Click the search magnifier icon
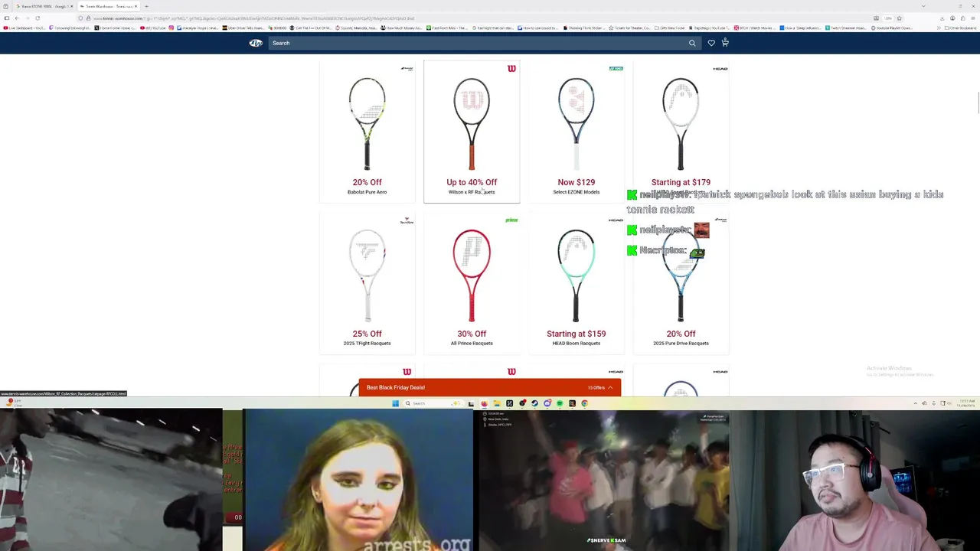Screen dimensions: 980x551 pyautogui.click(x=692, y=43)
